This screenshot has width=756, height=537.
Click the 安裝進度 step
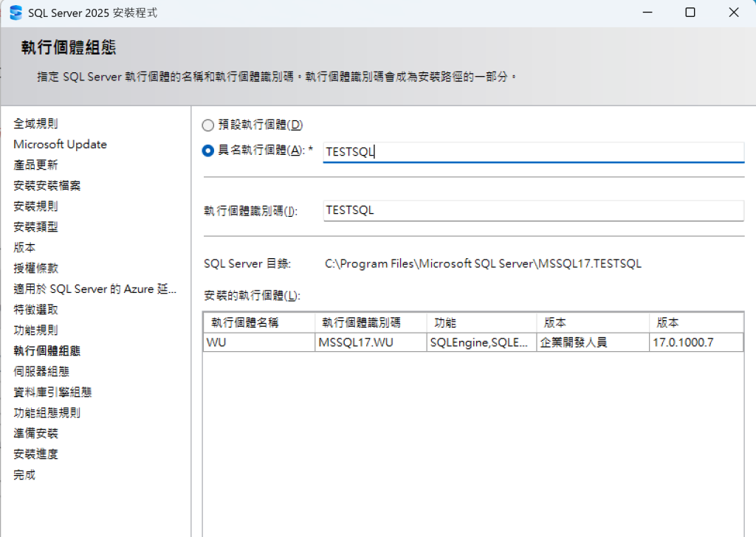coord(35,454)
